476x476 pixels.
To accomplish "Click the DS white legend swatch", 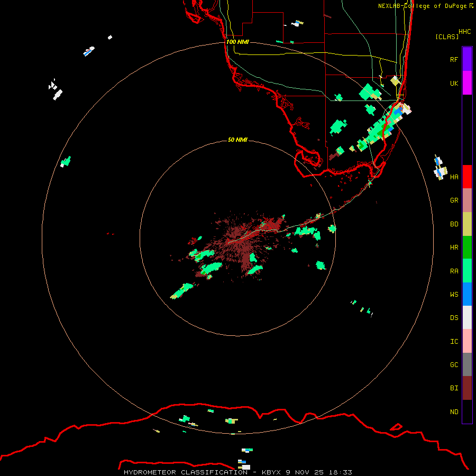I will [467, 317].
